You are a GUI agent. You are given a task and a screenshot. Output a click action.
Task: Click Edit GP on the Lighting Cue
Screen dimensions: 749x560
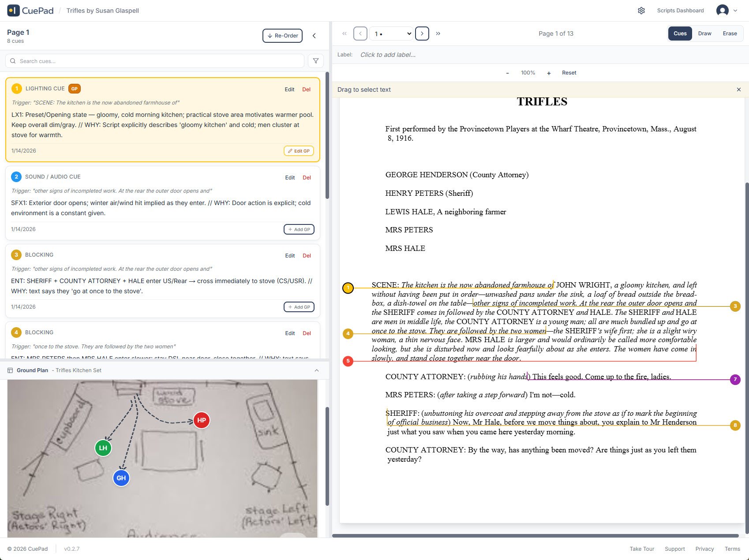click(x=299, y=150)
